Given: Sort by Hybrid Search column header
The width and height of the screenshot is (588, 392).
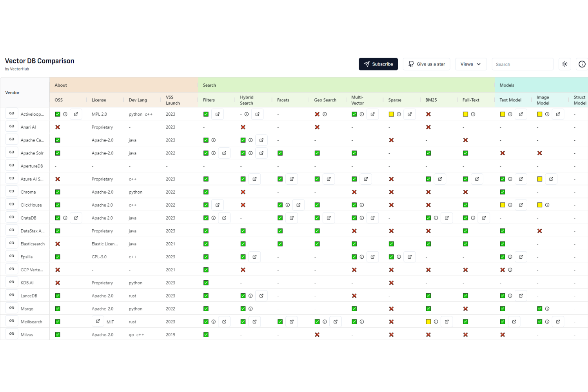Looking at the screenshot, I should coord(247,100).
